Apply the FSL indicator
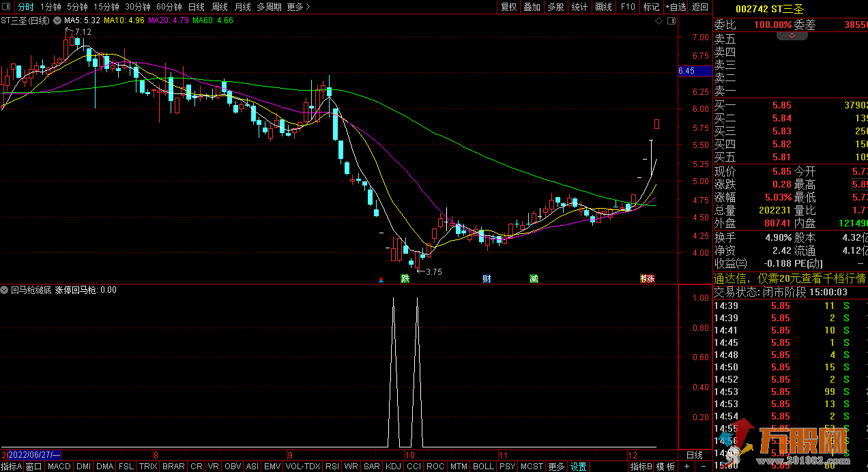 coord(126,467)
